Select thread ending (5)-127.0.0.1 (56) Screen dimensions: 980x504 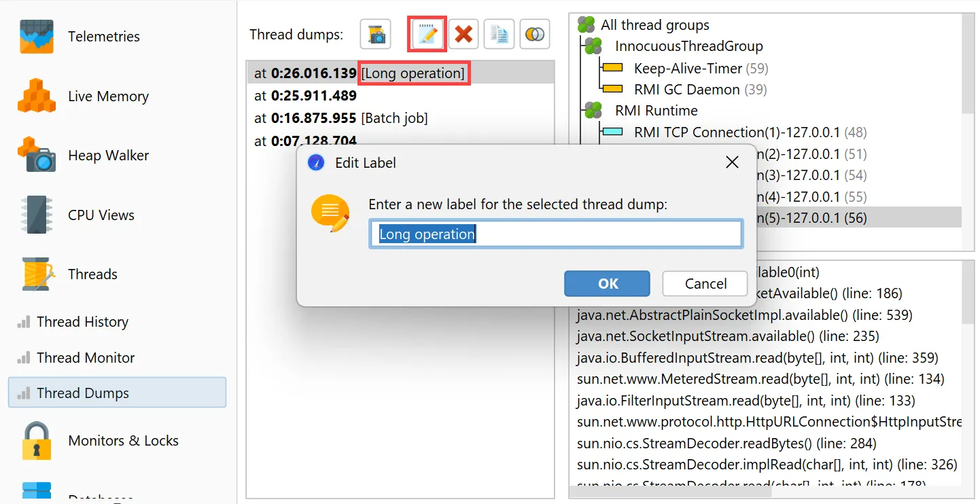[x=859, y=218]
